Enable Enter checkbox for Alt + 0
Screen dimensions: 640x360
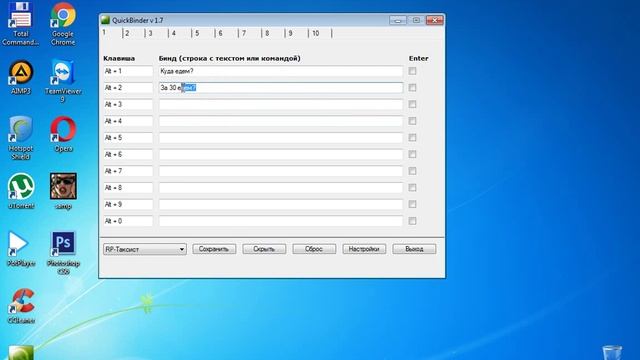(412, 221)
